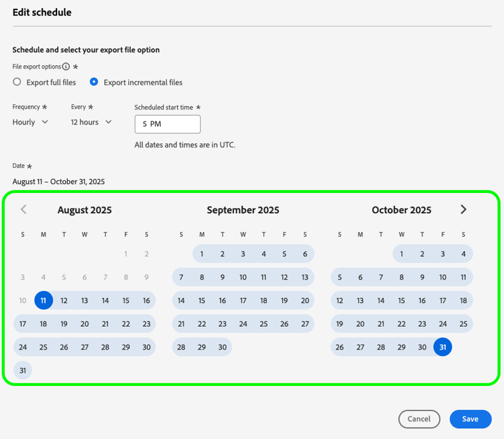Select August 20 in the calendar
504x439 pixels.
coord(85,323)
